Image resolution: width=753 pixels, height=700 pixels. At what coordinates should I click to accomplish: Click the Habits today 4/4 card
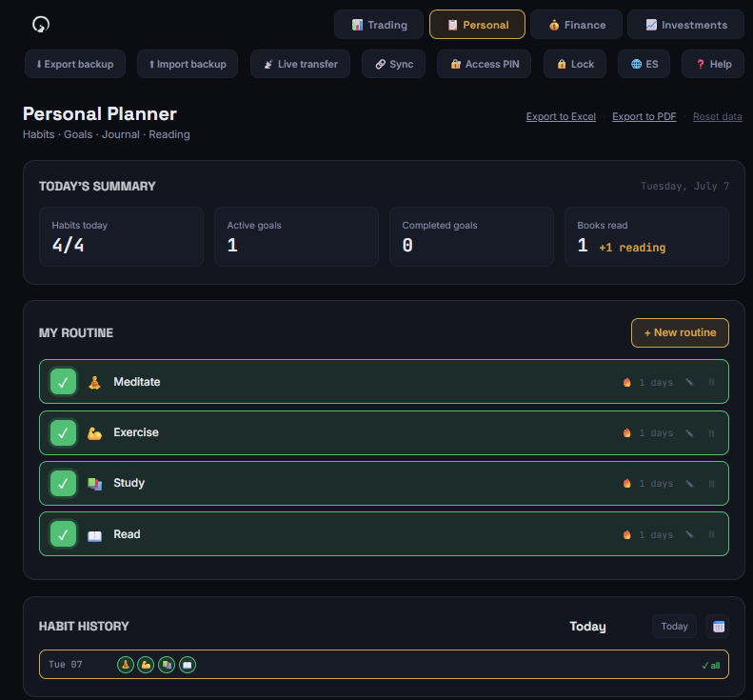click(122, 236)
